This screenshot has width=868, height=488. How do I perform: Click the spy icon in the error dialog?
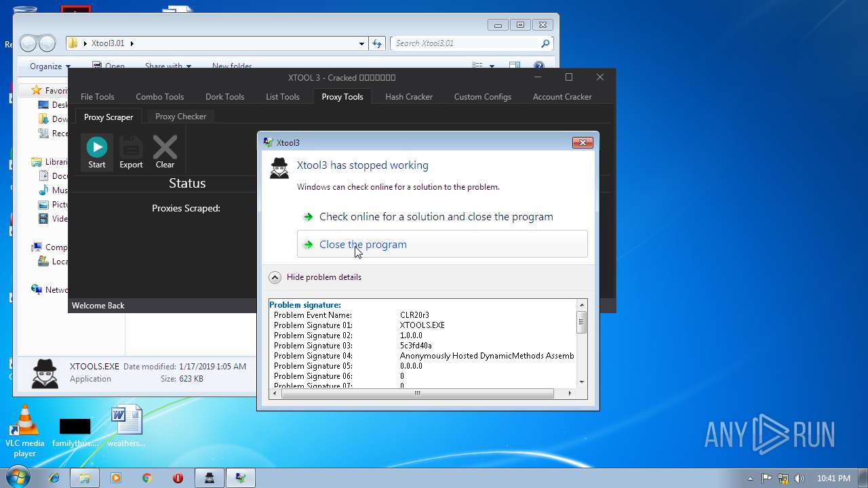pyautogui.click(x=279, y=168)
